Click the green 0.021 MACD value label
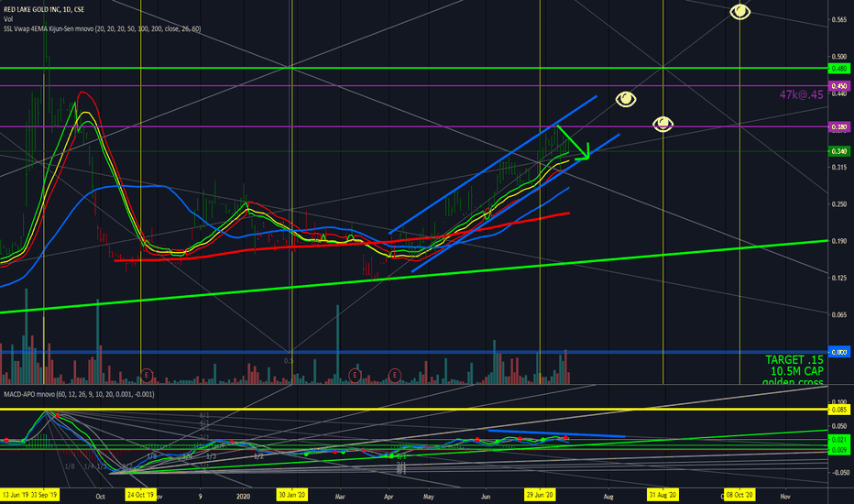Viewport: 854px width, 504px height. coord(838,439)
